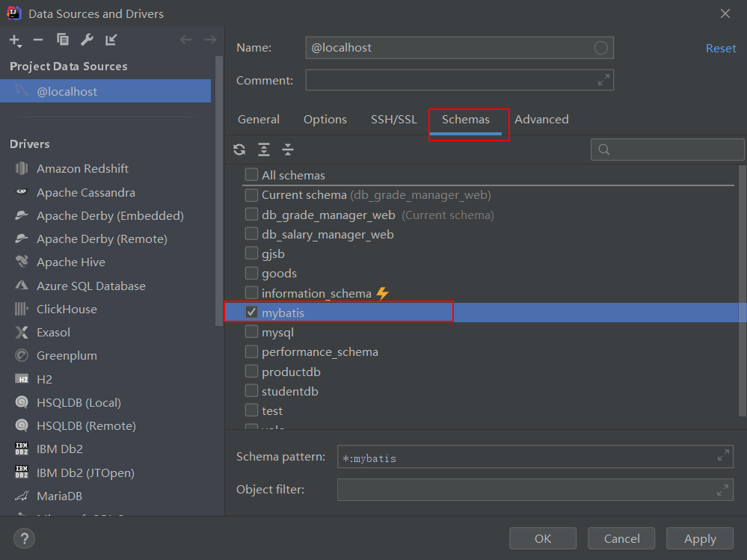The height and width of the screenshot is (560, 747).
Task: Switch to the Options tab
Action: click(325, 120)
